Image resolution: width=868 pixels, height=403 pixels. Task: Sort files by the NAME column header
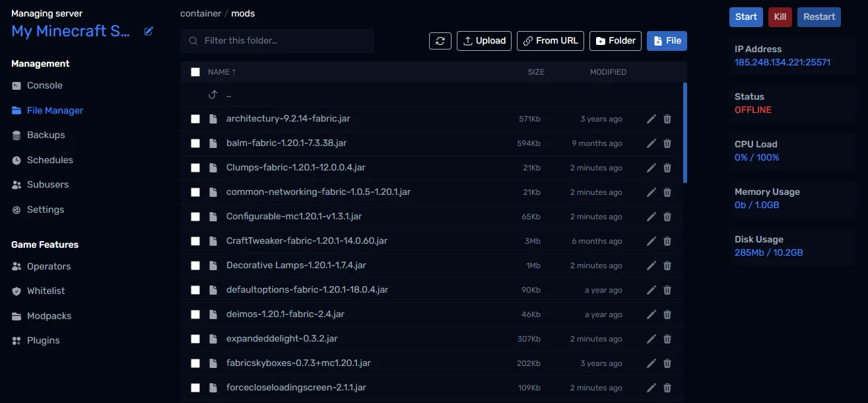pos(222,72)
